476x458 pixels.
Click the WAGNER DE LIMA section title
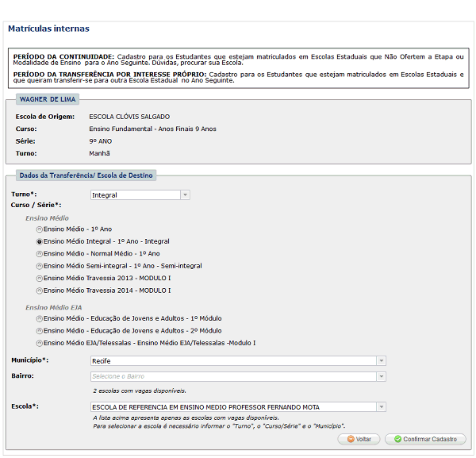[x=48, y=98]
